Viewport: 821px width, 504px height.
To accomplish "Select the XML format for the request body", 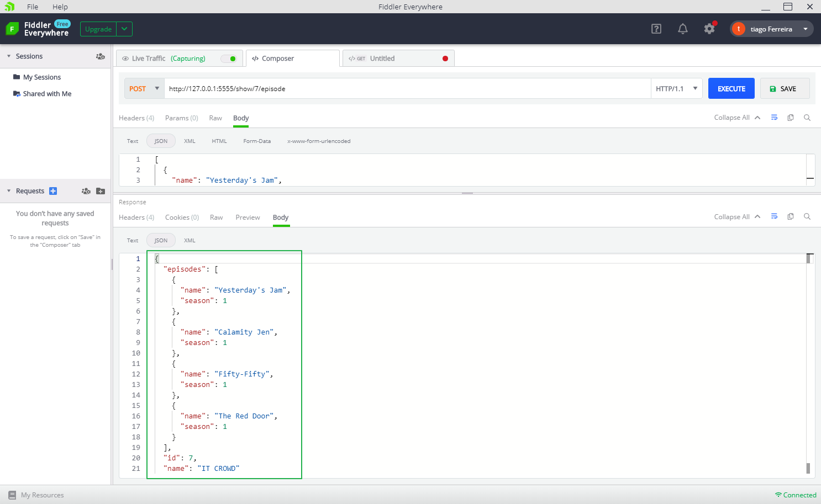I will click(x=190, y=141).
